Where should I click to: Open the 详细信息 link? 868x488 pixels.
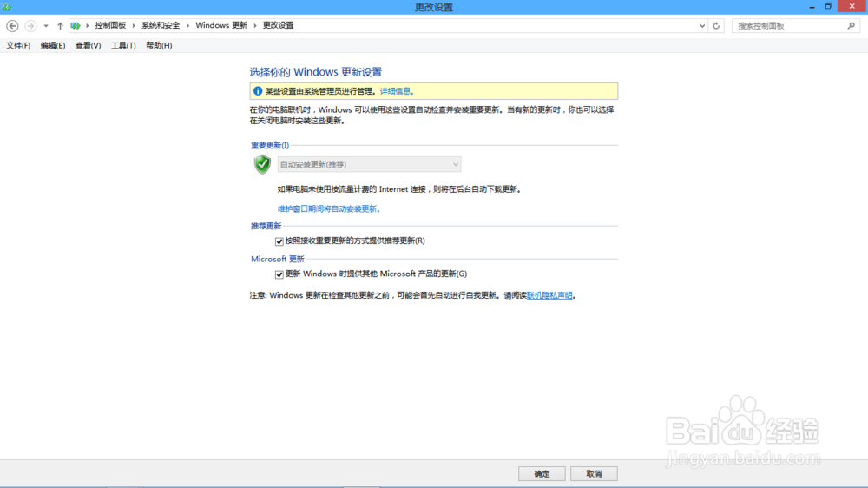(x=395, y=91)
